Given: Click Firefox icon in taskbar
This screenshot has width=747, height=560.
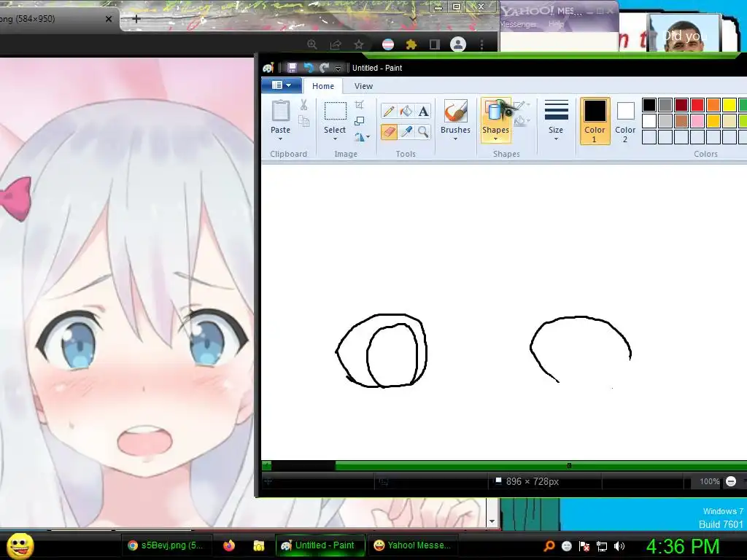Looking at the screenshot, I should 229,545.
